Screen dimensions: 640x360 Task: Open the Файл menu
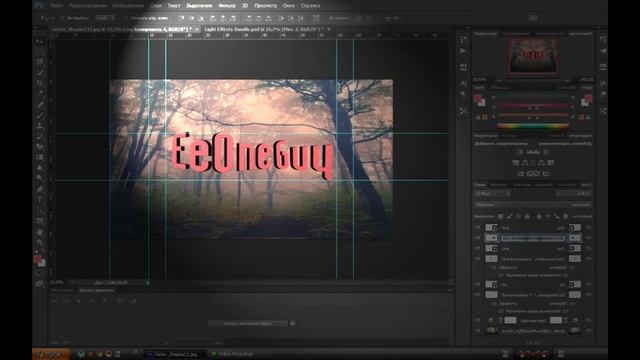point(57,6)
